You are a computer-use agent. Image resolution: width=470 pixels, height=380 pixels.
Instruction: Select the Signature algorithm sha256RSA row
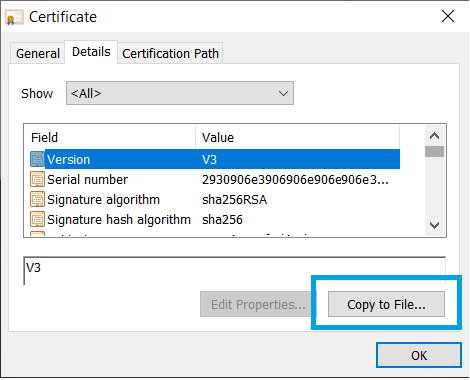(215, 199)
